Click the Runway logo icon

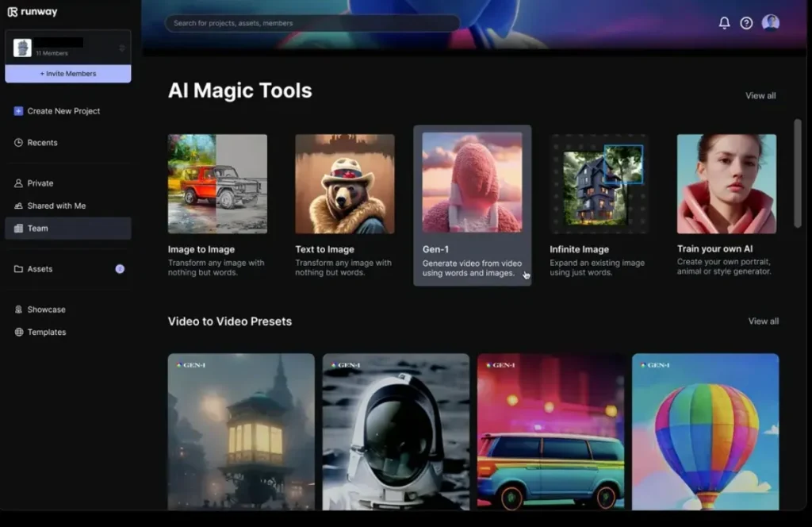tap(12, 12)
